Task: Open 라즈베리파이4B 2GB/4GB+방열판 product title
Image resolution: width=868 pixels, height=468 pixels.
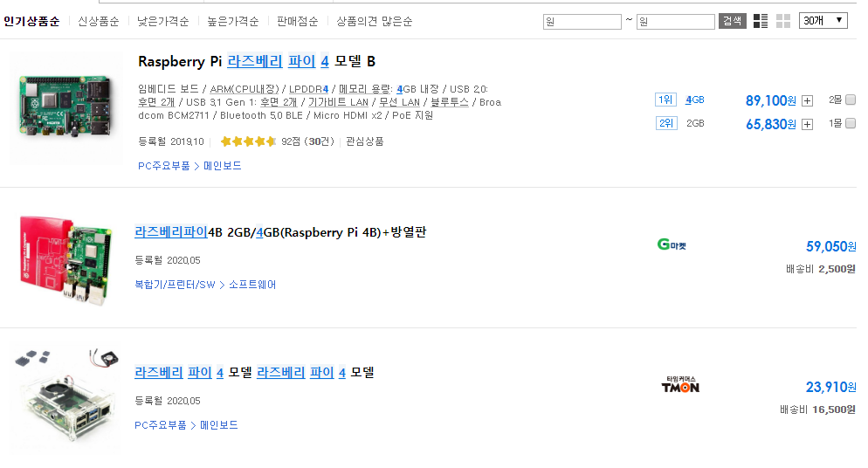Action: pyautogui.click(x=280, y=232)
